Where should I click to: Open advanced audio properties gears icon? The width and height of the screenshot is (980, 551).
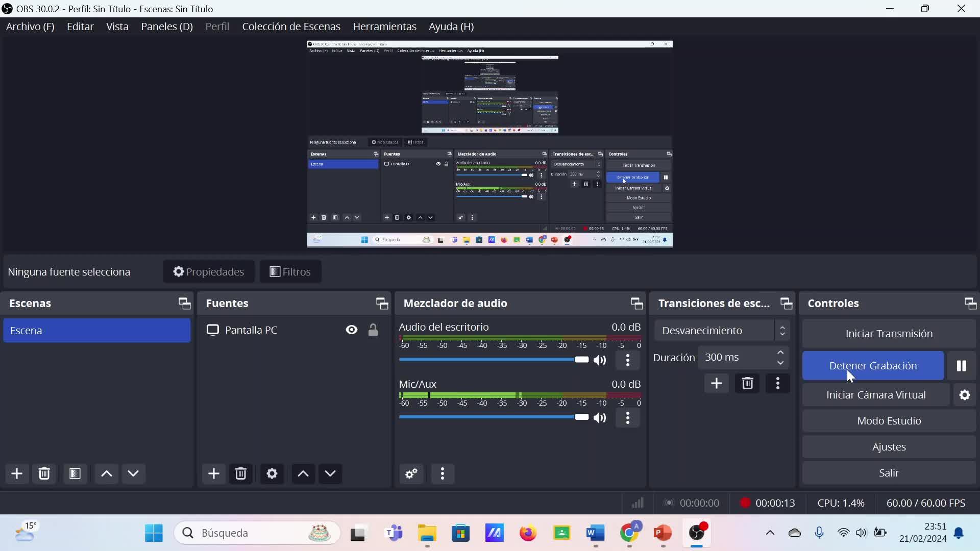tap(411, 474)
